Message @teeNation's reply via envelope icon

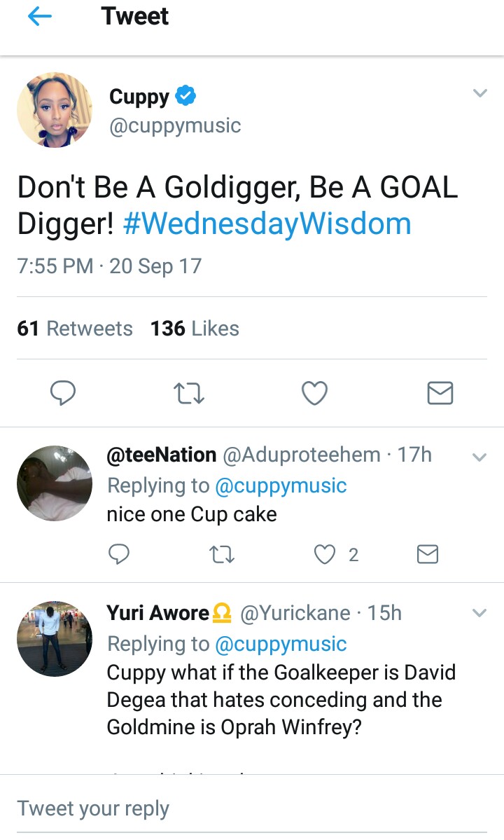coord(427,555)
